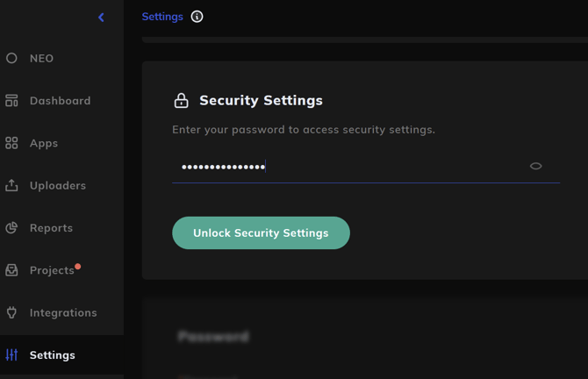Viewport: 588px width, 379px height.
Task: Collapse sidebar with the blue chevron
Action: point(101,17)
